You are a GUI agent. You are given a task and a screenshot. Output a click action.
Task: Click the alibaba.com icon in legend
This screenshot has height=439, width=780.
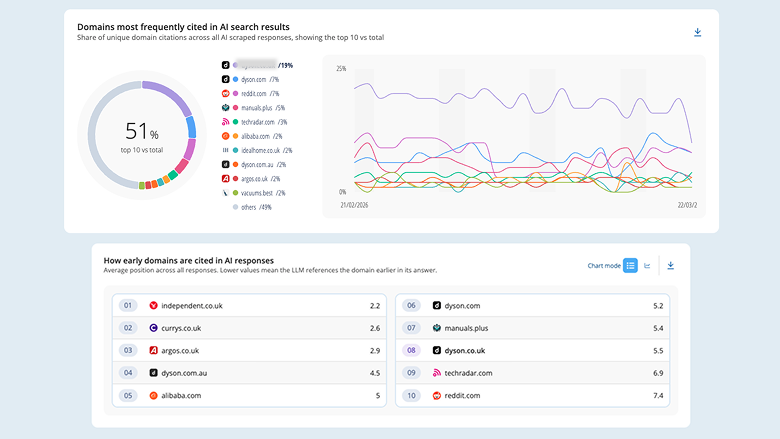(225, 136)
